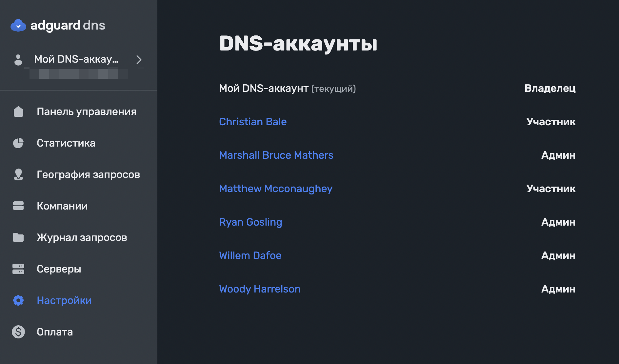Screen dimensions: 619x364
Task: Click the Willem Dafoe account link
Action: click(250, 255)
